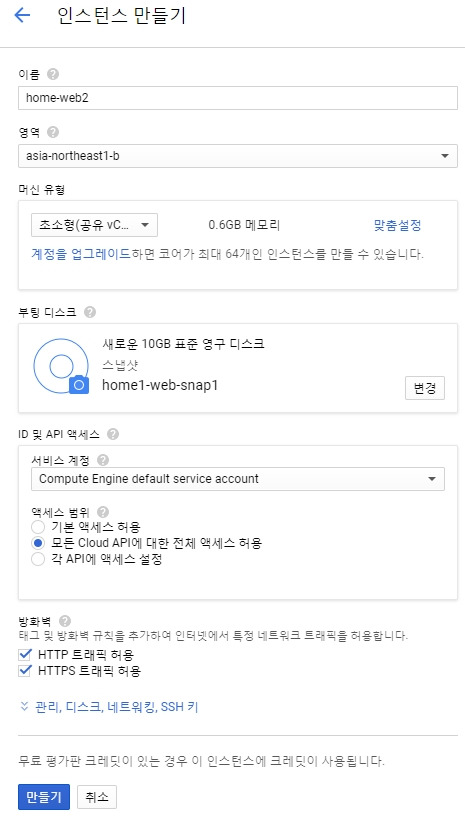Open the Compute Engine default service account dropdown

click(238, 479)
